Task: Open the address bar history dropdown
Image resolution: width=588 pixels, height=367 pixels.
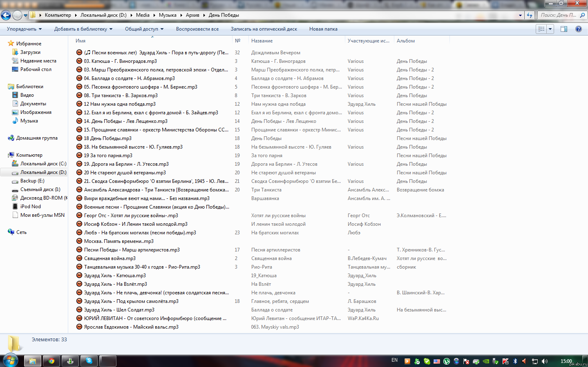Action: pyautogui.click(x=520, y=15)
